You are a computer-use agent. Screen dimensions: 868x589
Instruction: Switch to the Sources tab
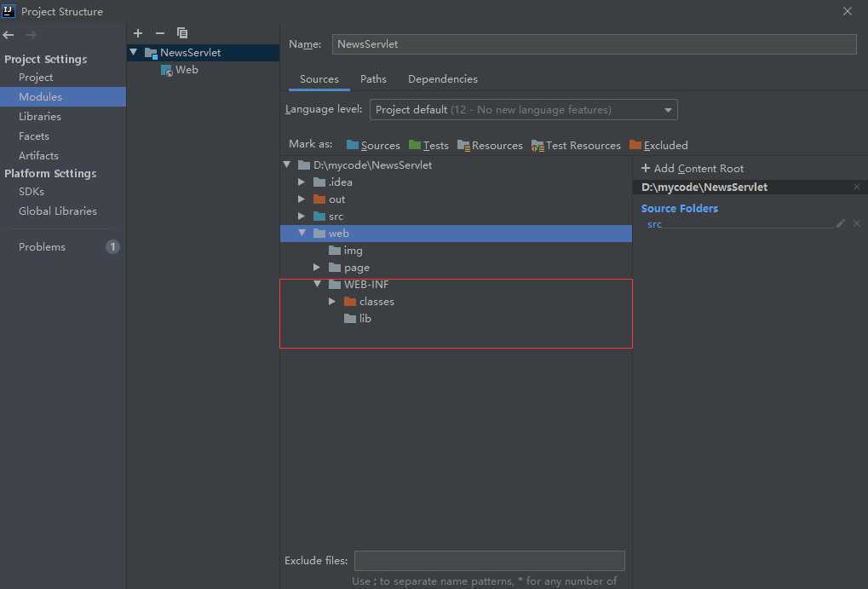(x=319, y=79)
